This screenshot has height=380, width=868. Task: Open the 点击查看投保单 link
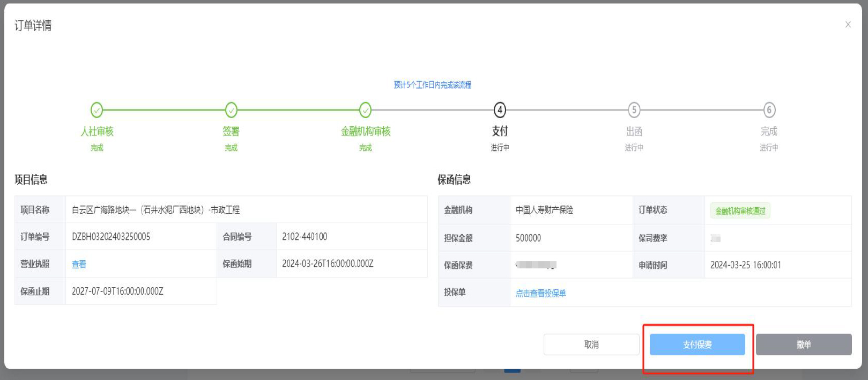coord(540,293)
